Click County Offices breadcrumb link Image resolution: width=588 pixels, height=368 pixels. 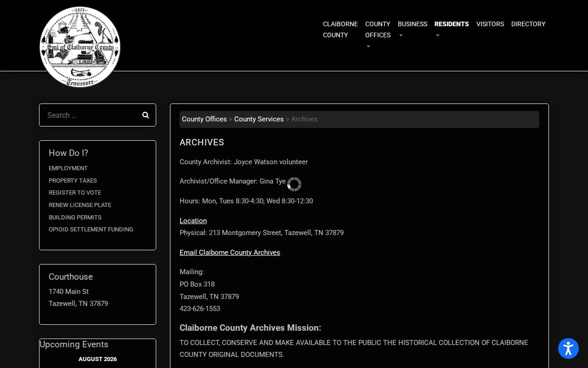[204, 119]
